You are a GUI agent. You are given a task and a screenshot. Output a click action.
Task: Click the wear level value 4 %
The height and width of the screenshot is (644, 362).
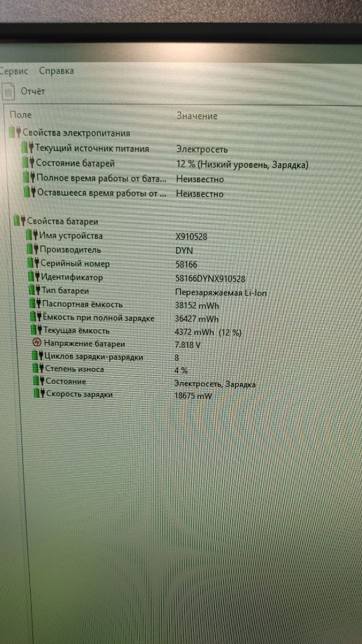pyautogui.click(x=181, y=371)
